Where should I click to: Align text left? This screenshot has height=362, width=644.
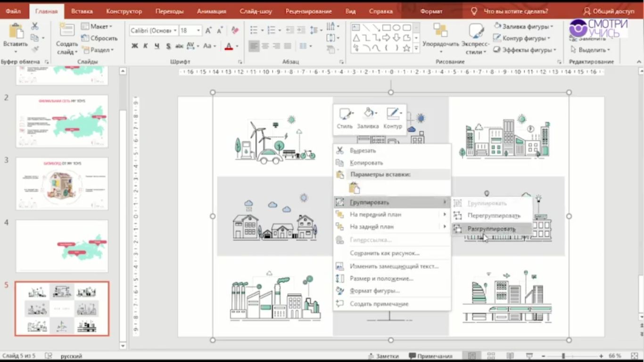pyautogui.click(x=254, y=46)
